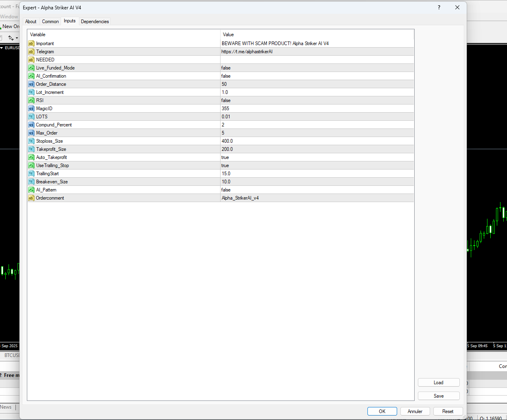507x420 pixels.
Task: Select the Max_Order value '5'
Action: click(x=317, y=133)
